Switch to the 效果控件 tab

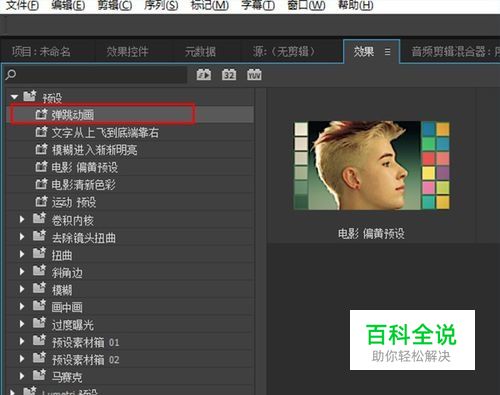point(127,52)
